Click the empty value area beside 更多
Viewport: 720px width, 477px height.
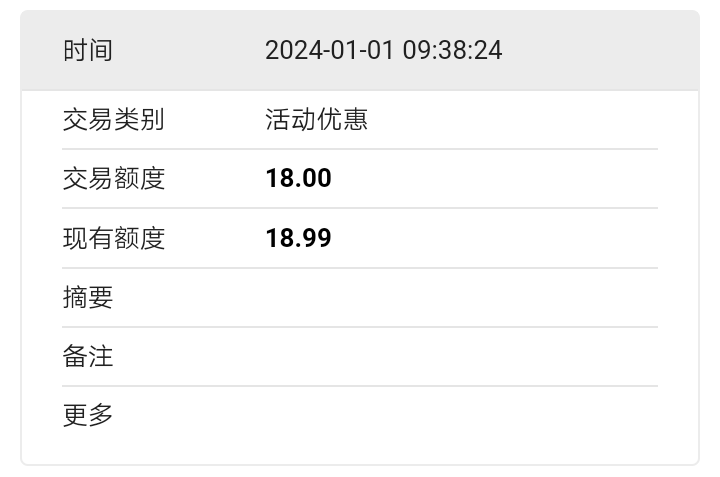coord(461,415)
